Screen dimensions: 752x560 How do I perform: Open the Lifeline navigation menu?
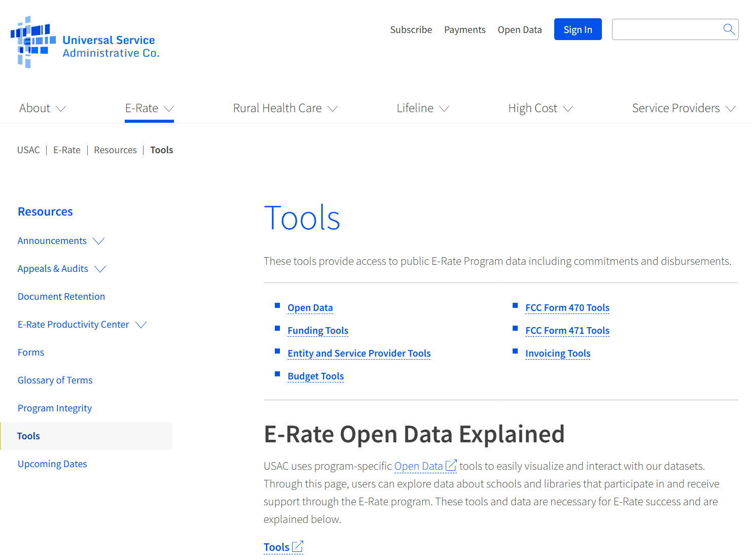tap(422, 109)
